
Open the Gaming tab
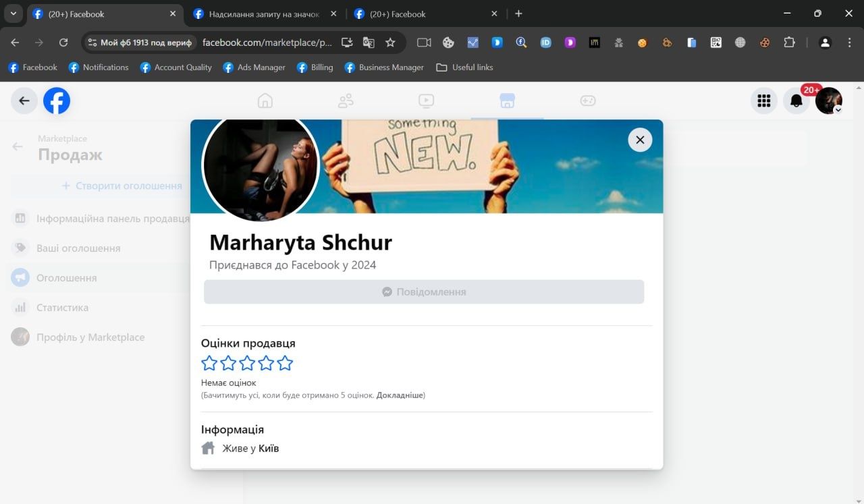(588, 101)
